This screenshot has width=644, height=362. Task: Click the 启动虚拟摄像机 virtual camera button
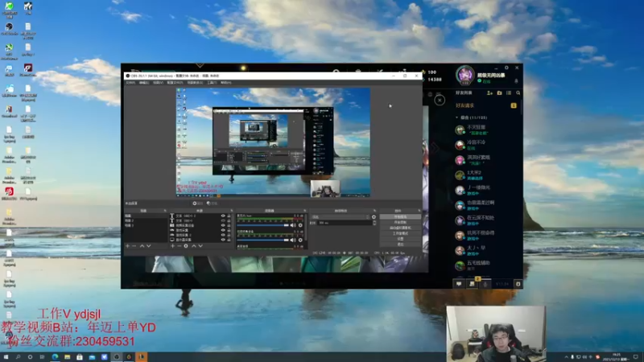pyautogui.click(x=400, y=228)
